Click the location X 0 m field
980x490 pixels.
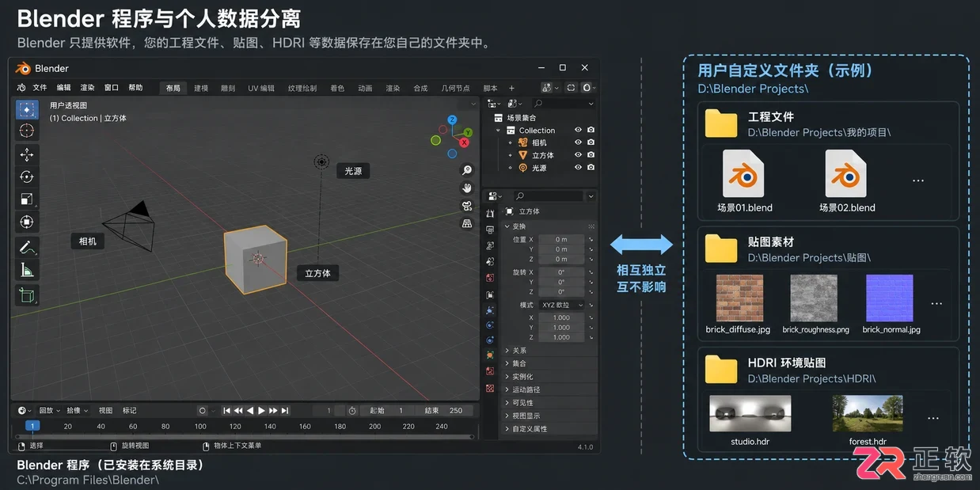[561, 239]
